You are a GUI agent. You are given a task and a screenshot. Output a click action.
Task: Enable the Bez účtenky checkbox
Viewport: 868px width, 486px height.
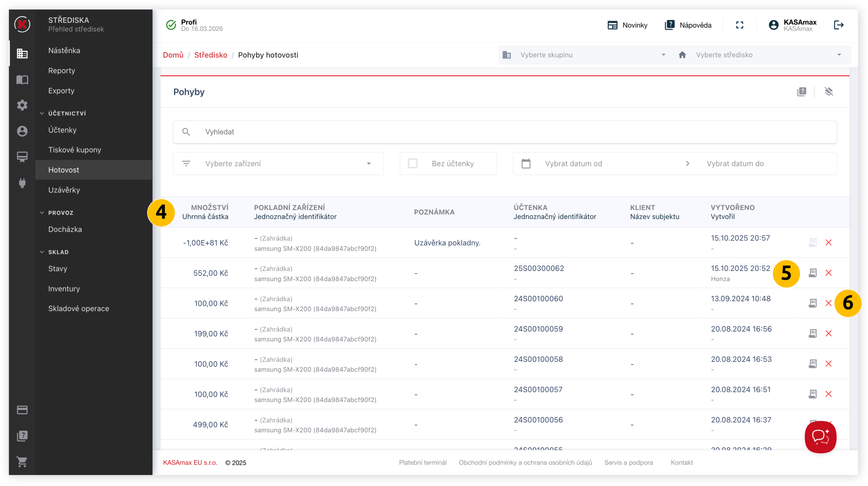413,163
